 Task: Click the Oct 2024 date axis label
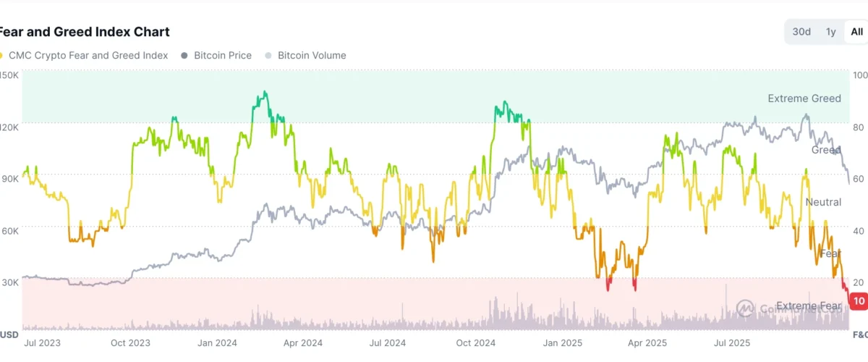[476, 342]
